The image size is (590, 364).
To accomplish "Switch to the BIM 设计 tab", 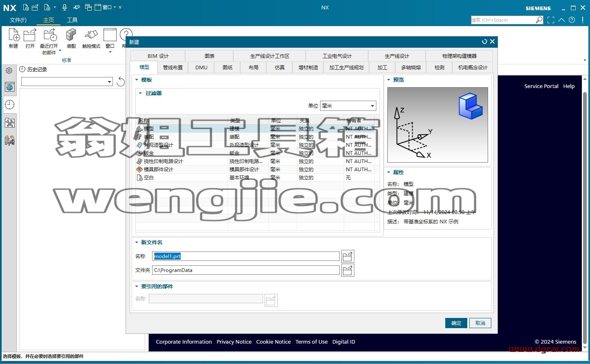I will tap(158, 56).
